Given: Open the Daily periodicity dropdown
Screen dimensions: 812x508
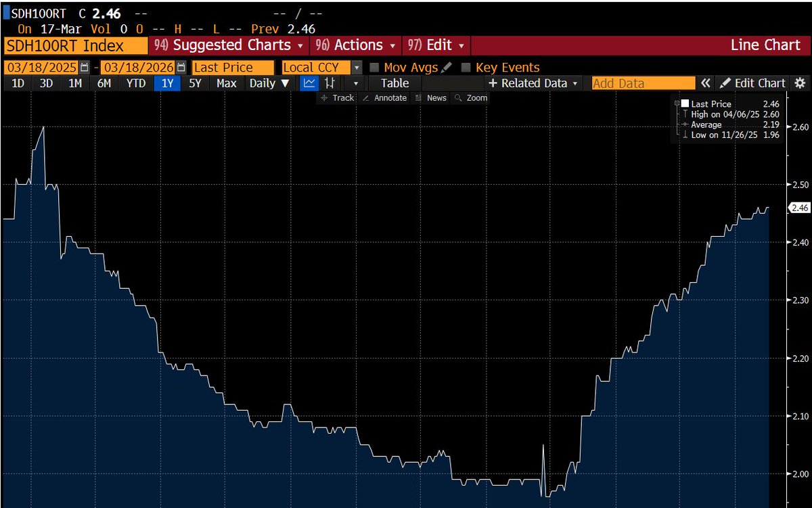Looking at the screenshot, I should pyautogui.click(x=269, y=83).
